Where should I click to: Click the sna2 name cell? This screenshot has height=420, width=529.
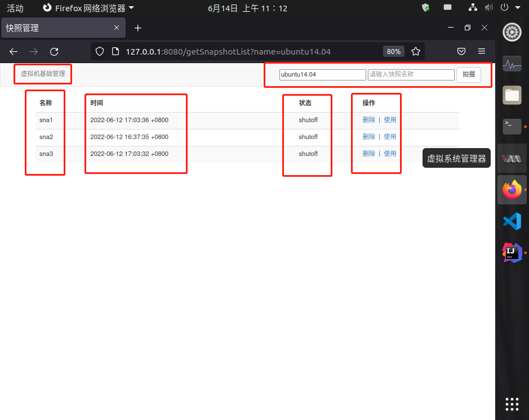click(46, 137)
